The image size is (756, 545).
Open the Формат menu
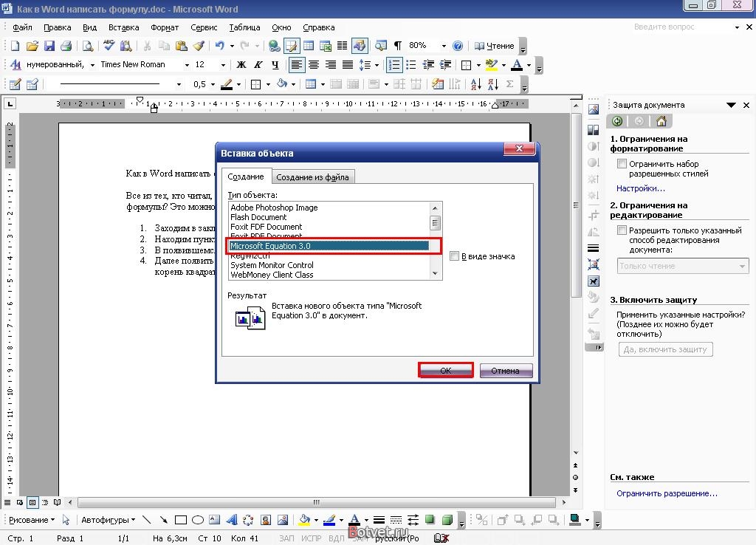pyautogui.click(x=165, y=27)
